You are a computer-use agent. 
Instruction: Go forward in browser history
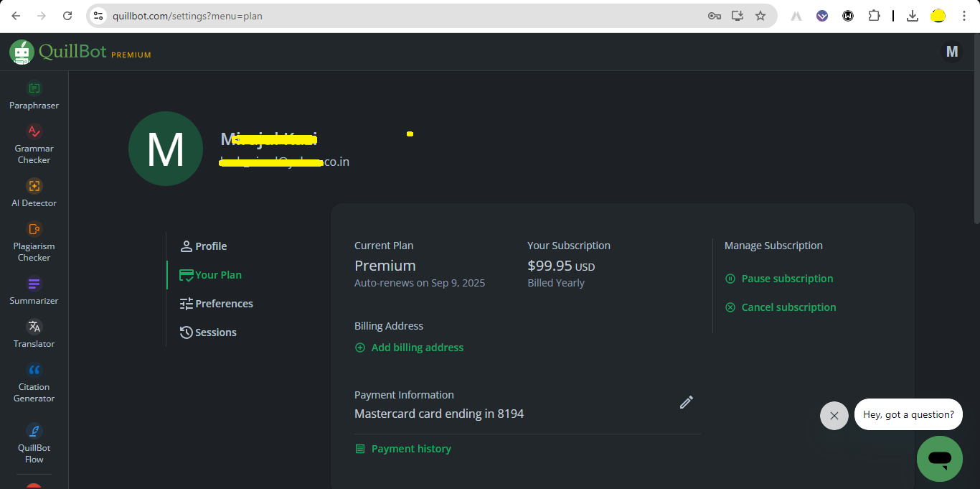42,16
